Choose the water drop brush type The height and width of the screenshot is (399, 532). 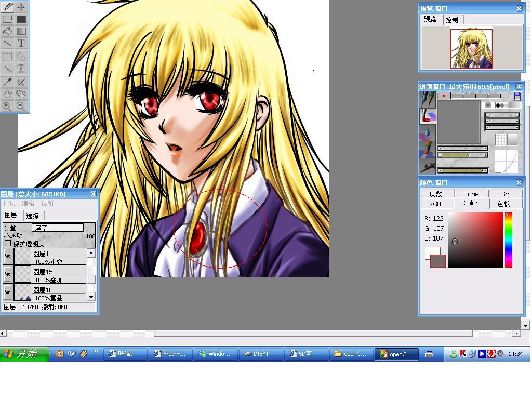[428, 132]
